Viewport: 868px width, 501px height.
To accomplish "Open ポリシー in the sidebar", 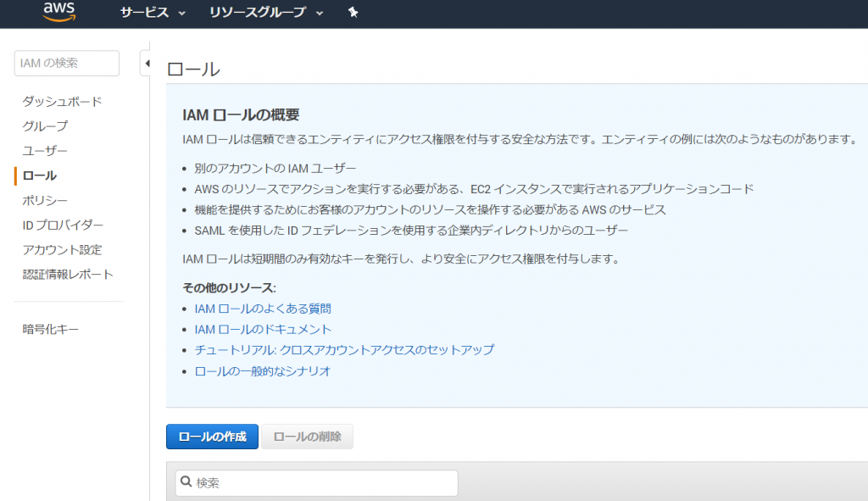I will pos(45,200).
